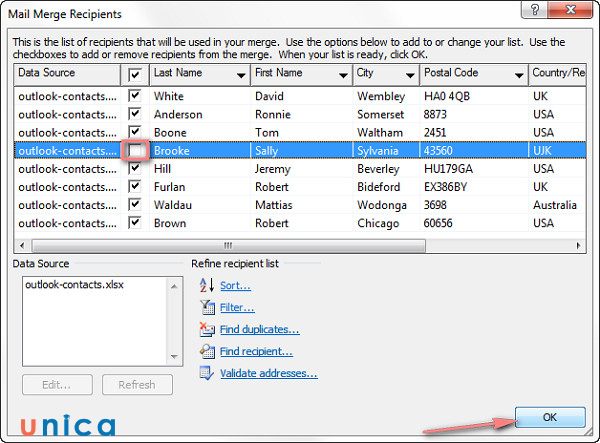Click the Find duplicates icon

(x=207, y=329)
